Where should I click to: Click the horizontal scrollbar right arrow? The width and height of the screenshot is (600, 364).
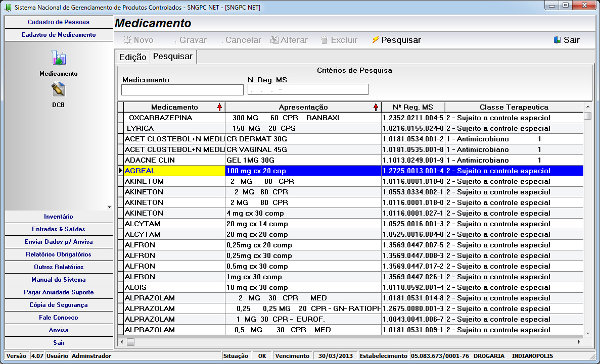click(579, 342)
